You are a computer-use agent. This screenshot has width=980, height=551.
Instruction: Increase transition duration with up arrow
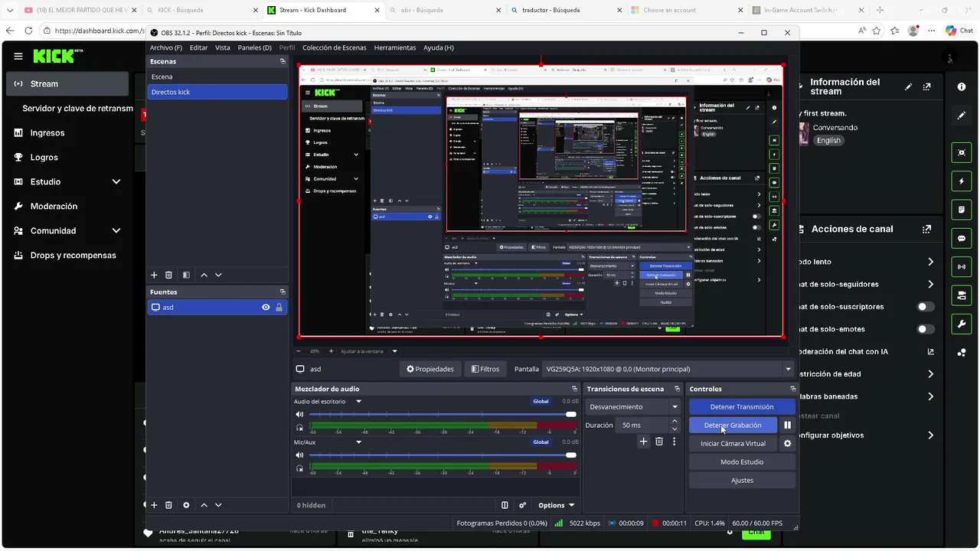tap(674, 421)
